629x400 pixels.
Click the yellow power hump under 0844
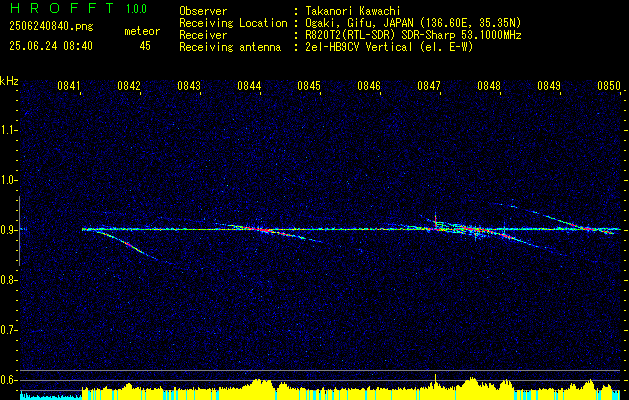pyautogui.click(x=259, y=384)
